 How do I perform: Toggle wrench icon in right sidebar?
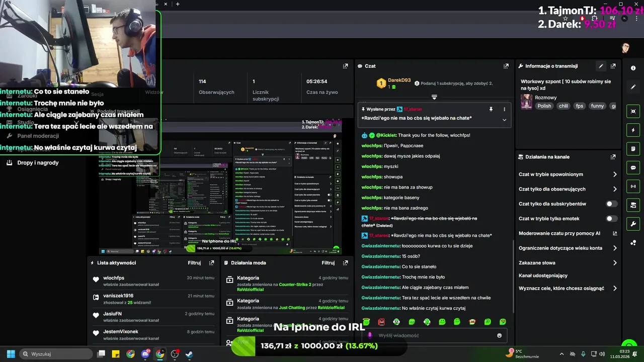(x=633, y=224)
